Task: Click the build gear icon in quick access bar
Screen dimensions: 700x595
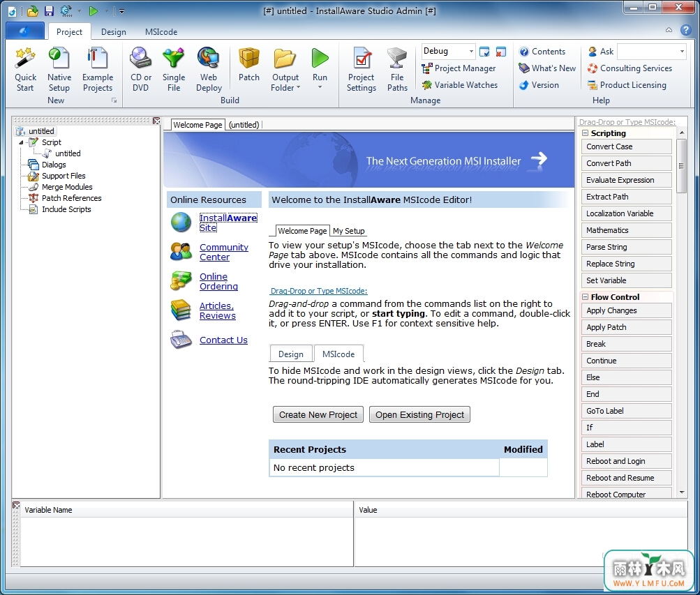Action: (x=66, y=11)
